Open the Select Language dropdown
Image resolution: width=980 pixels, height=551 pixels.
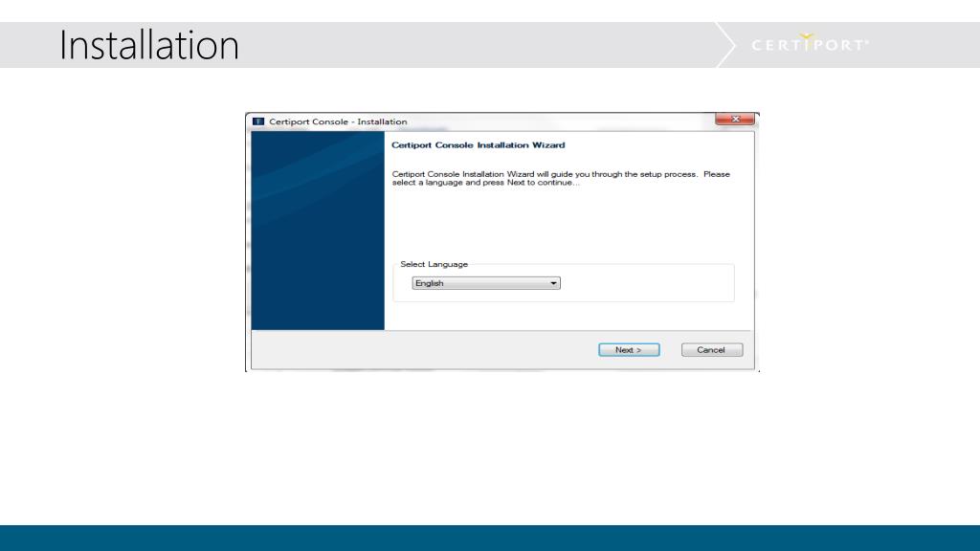[x=485, y=283]
